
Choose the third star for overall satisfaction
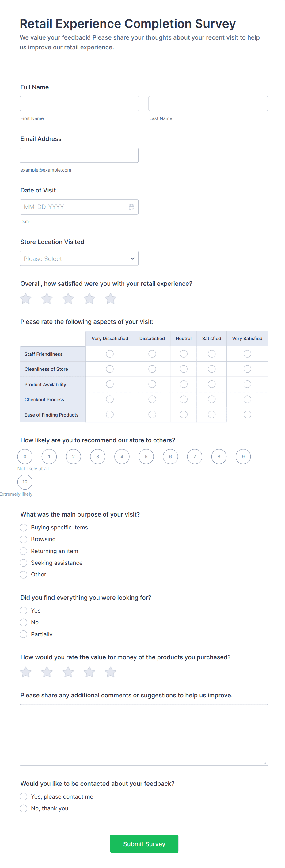(x=68, y=299)
